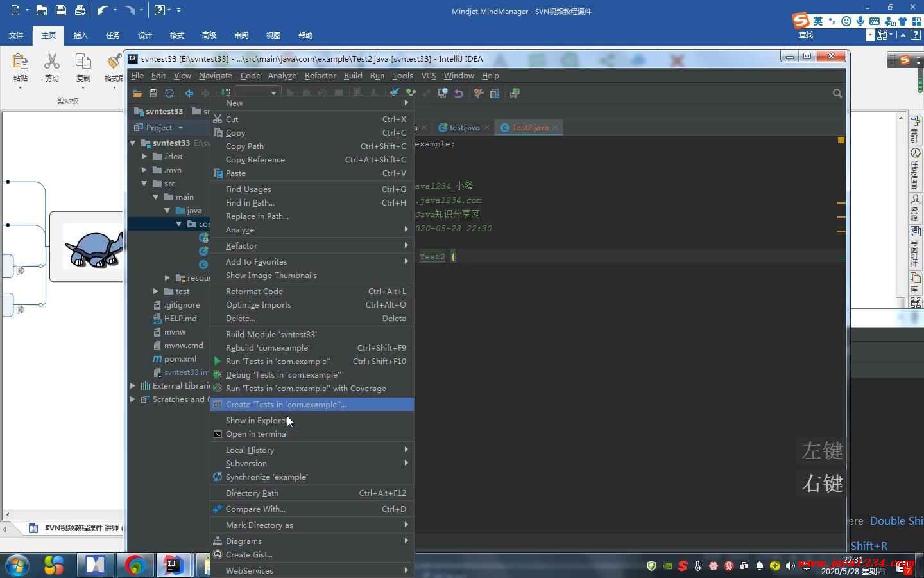Click the Chrome taskbar icon
924x578 pixels.
point(135,565)
